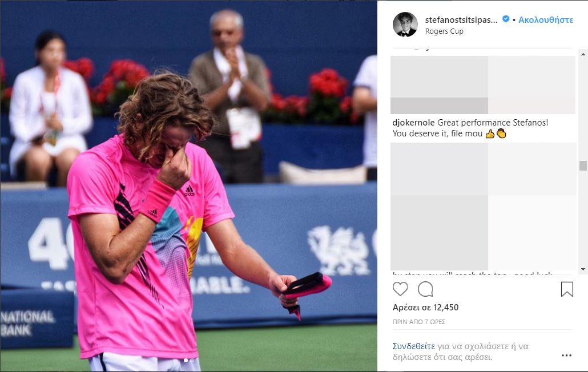Click the djokernole comment text
The height and width of the screenshot is (372, 588).
(470, 128)
